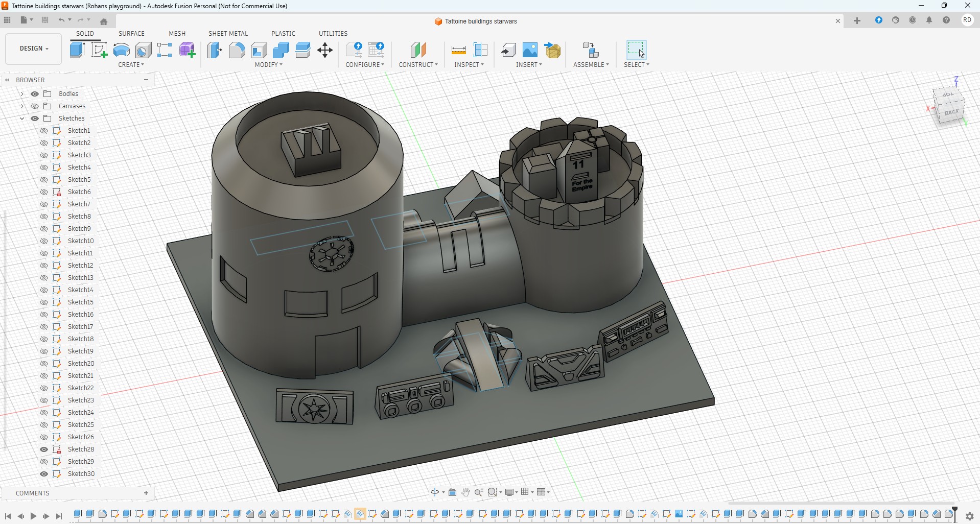
Task: Click the ViewCube BACK face
Action: pyautogui.click(x=952, y=112)
